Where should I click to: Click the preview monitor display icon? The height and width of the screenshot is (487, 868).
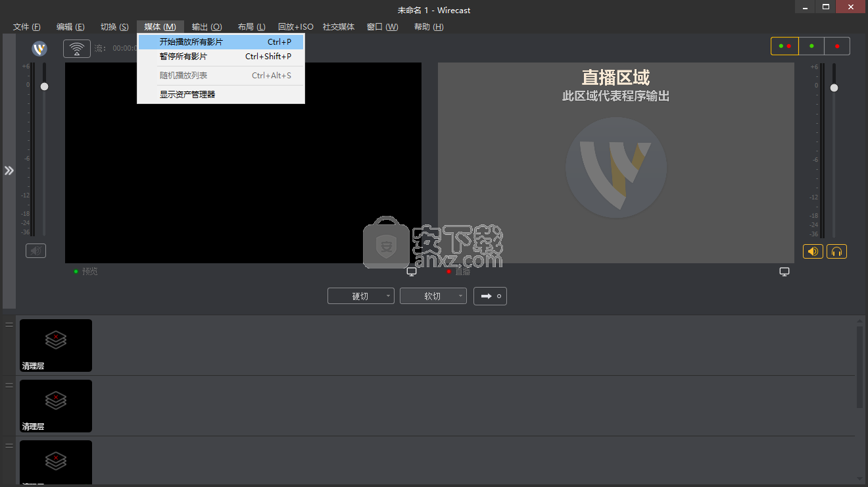412,272
